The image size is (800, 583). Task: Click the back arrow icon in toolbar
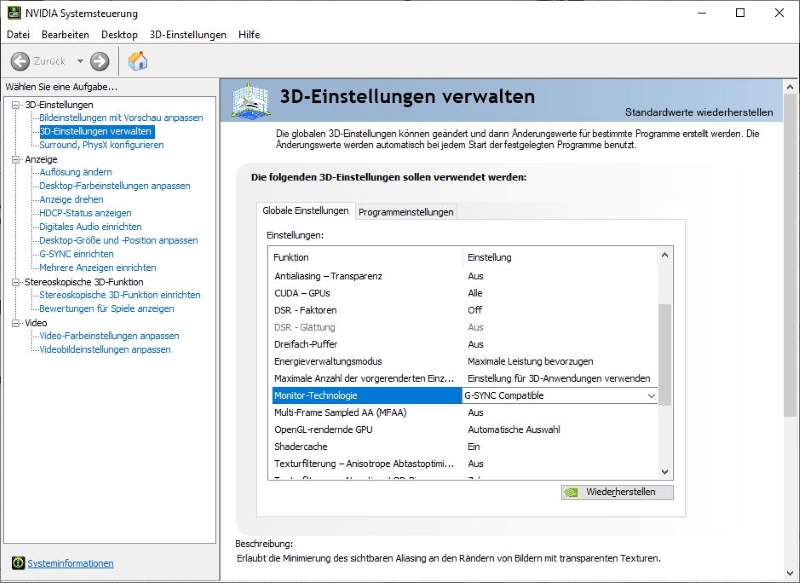pos(20,61)
